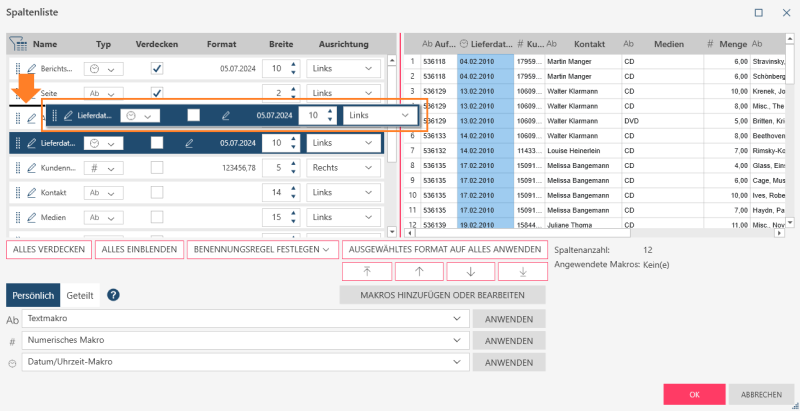The height and width of the screenshot is (411, 800).
Task: Click the format pencil icon in the selected Lieferdatum row
Action: point(188,143)
